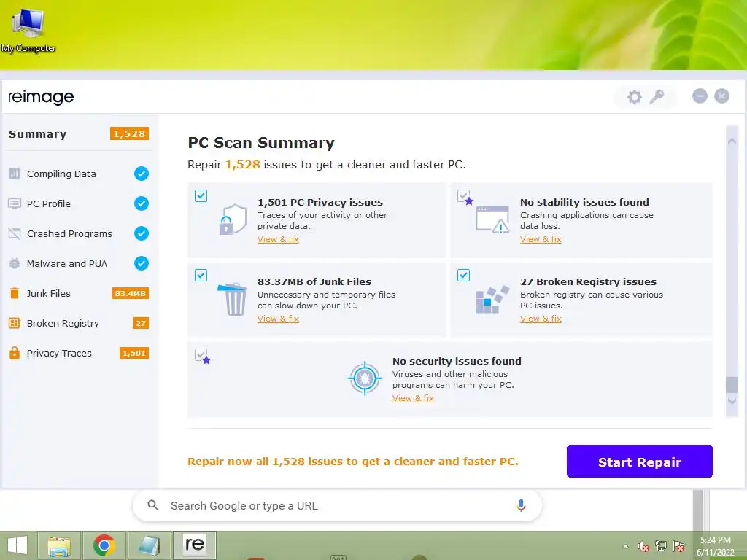Click the Privacy Traces lock icon
This screenshot has height=560, width=747.
click(x=15, y=353)
